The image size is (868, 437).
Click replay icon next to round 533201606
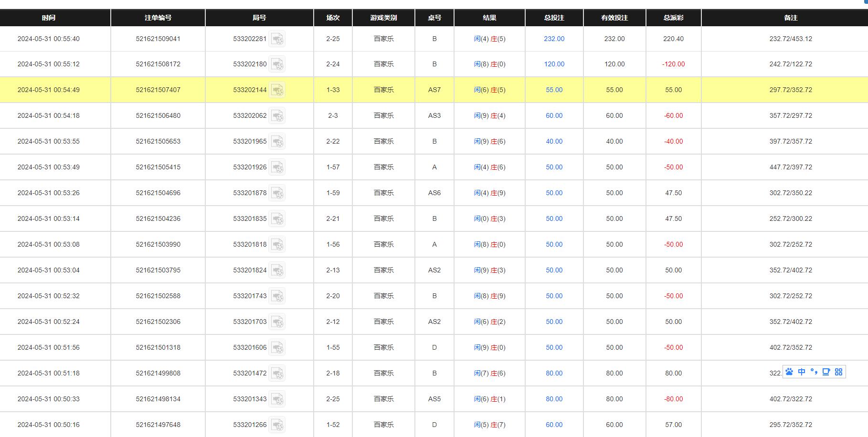pyautogui.click(x=277, y=347)
